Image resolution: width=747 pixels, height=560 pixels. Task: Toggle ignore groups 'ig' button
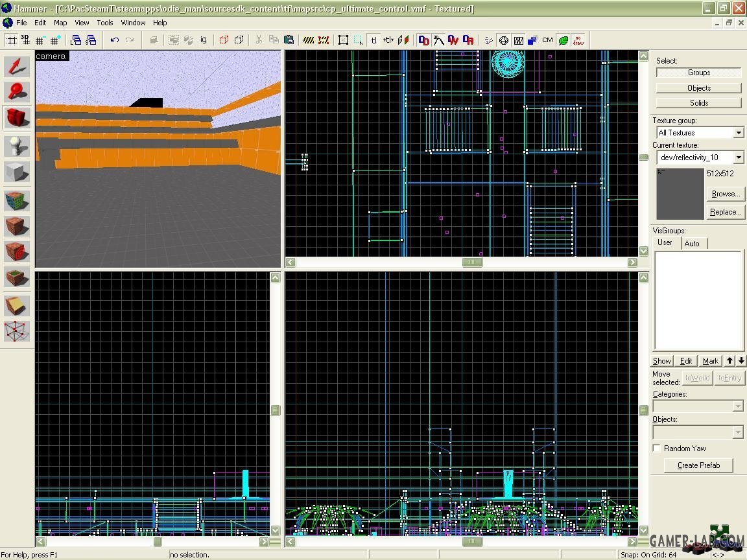204,40
